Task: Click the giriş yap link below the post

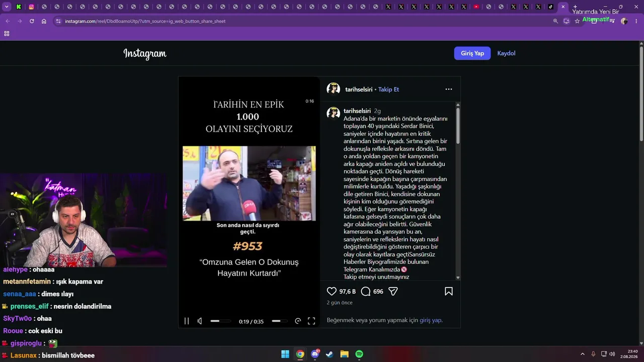Action: pos(430,320)
